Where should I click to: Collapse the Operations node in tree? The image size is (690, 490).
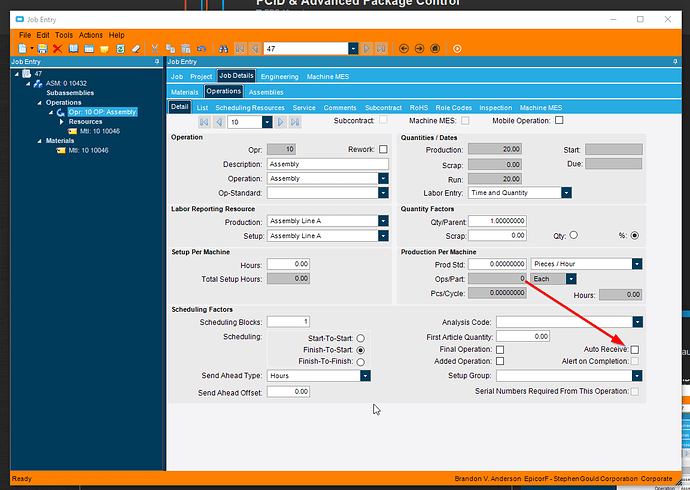pyautogui.click(x=40, y=102)
